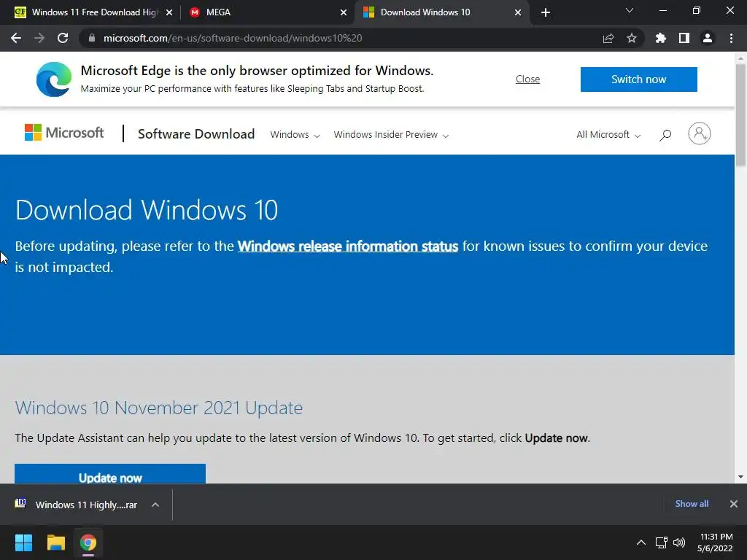747x560 pixels.
Task: Click the Download Windows 10 heading
Action: (x=147, y=210)
